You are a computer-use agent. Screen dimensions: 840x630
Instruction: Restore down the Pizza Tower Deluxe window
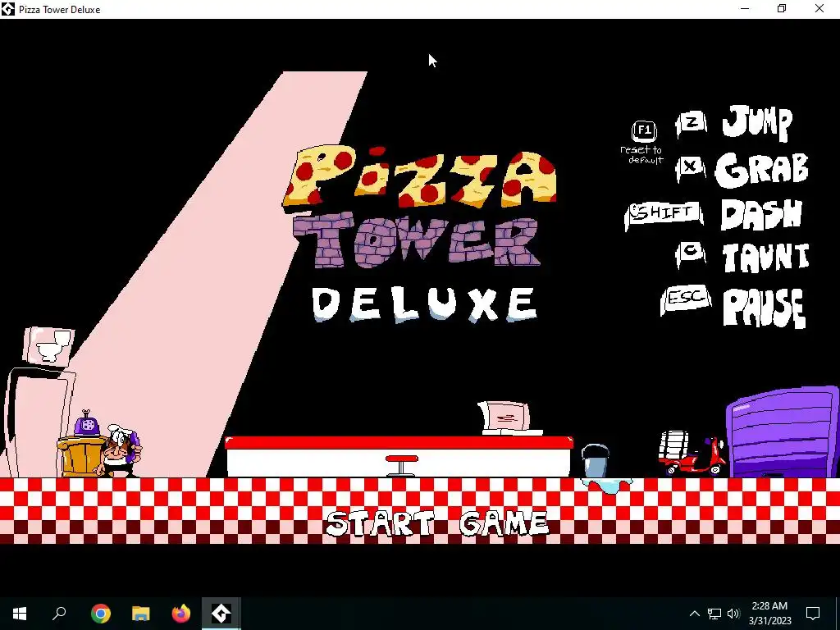pyautogui.click(x=782, y=8)
